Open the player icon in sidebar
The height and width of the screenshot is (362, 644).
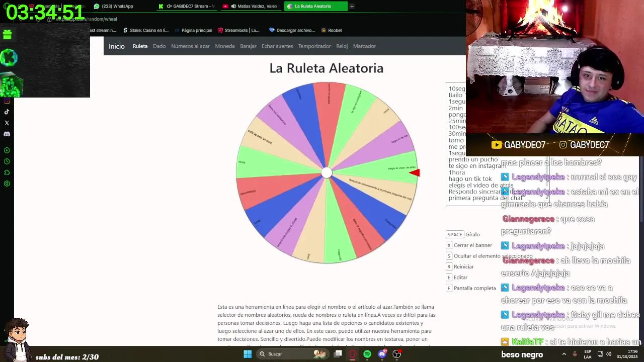coord(7,150)
